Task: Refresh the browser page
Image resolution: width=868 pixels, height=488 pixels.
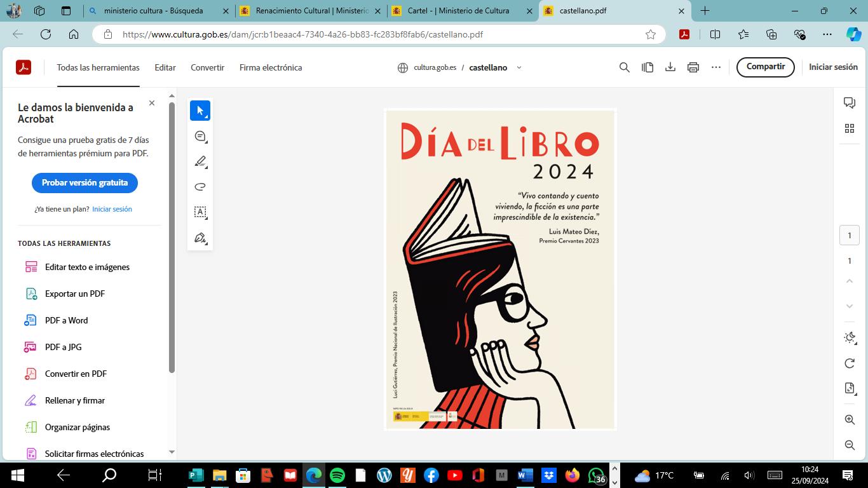Action: (x=46, y=34)
